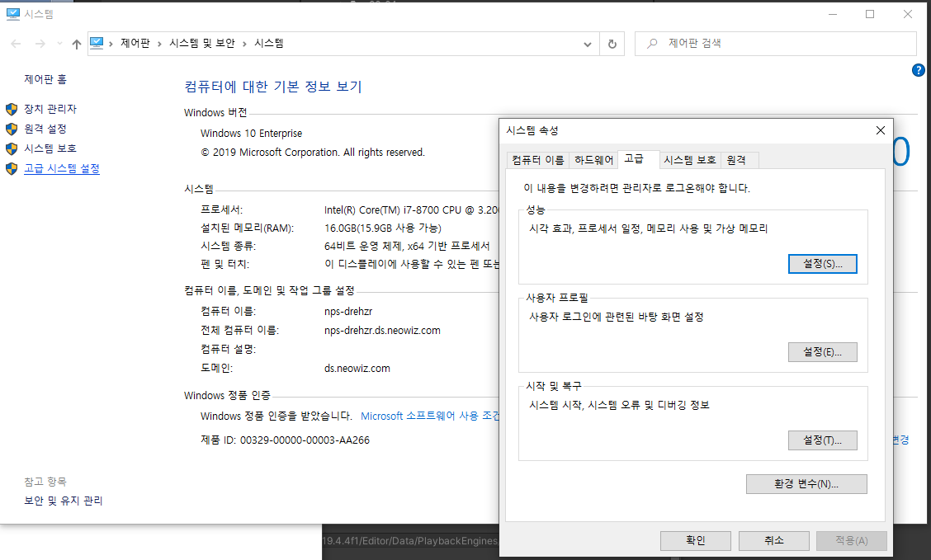This screenshot has height=560, width=931.
Task: Open the address bar dropdown arrow
Action: point(587,43)
